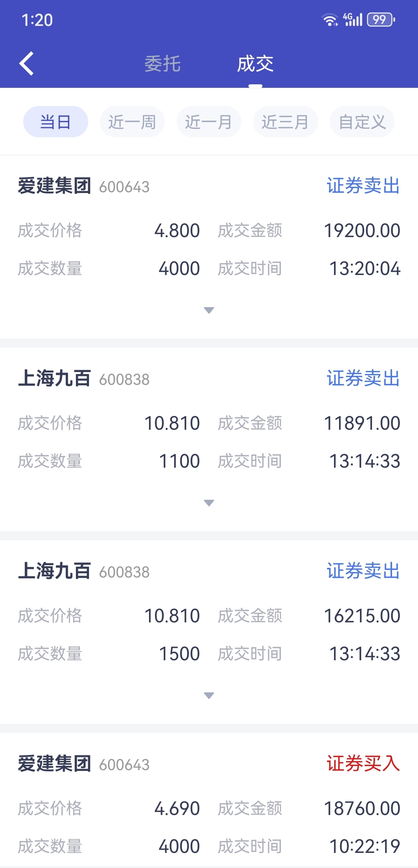
Task: Tap 证券卖出 on the 11891.00 trade
Action: point(363,378)
